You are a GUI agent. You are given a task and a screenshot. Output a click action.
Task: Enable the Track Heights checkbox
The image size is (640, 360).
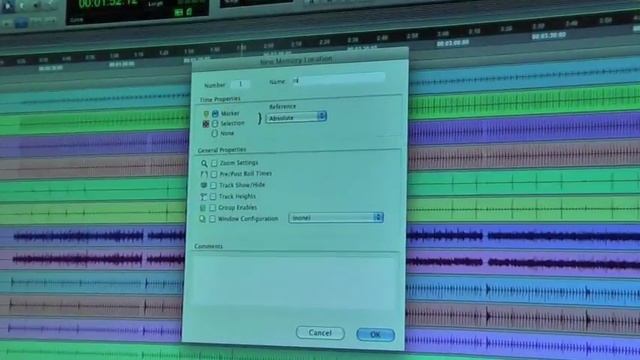tap(213, 197)
